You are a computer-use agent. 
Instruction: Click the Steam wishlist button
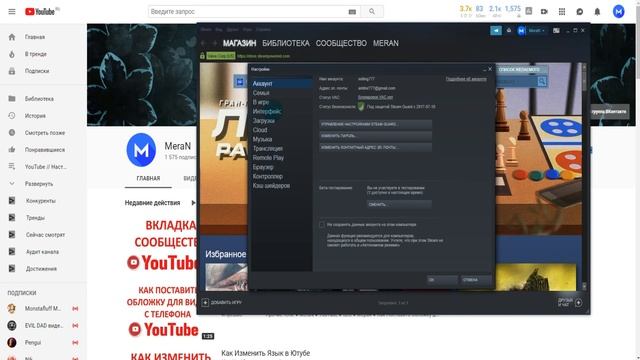(x=519, y=70)
